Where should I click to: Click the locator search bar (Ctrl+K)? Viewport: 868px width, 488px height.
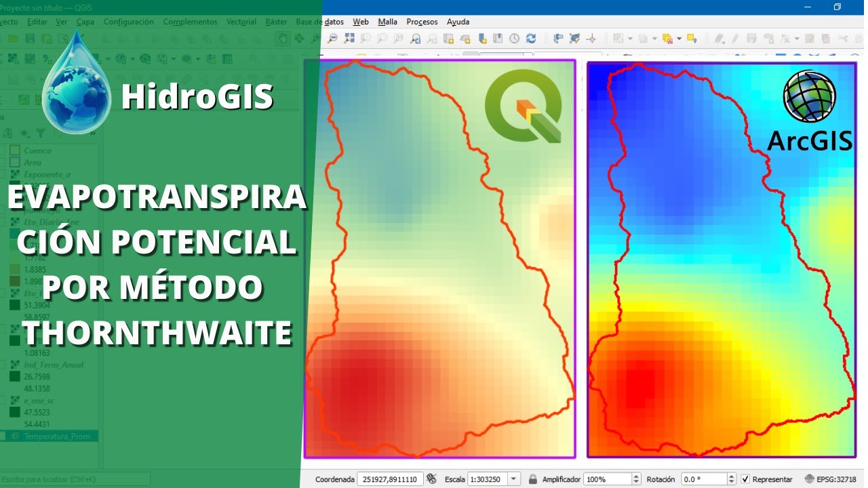point(75,479)
